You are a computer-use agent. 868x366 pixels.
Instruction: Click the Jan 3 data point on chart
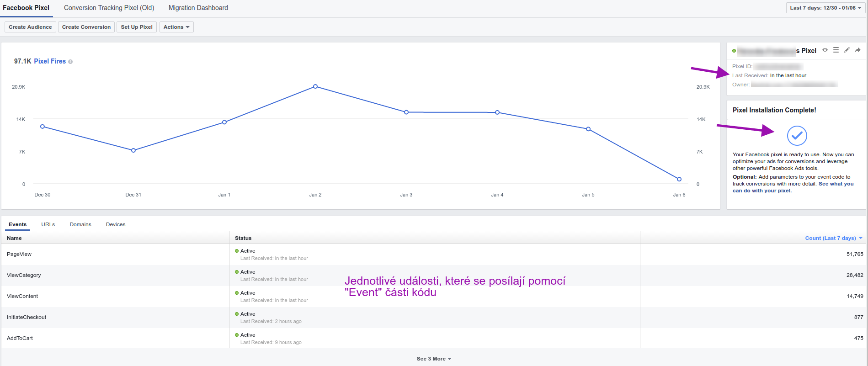tap(406, 112)
